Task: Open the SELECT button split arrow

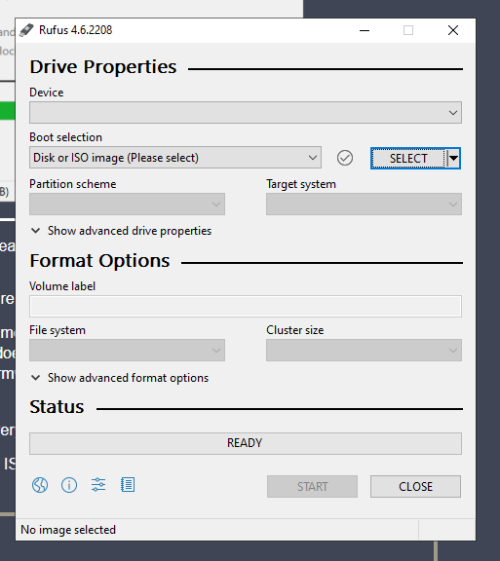Action: pyautogui.click(x=453, y=158)
